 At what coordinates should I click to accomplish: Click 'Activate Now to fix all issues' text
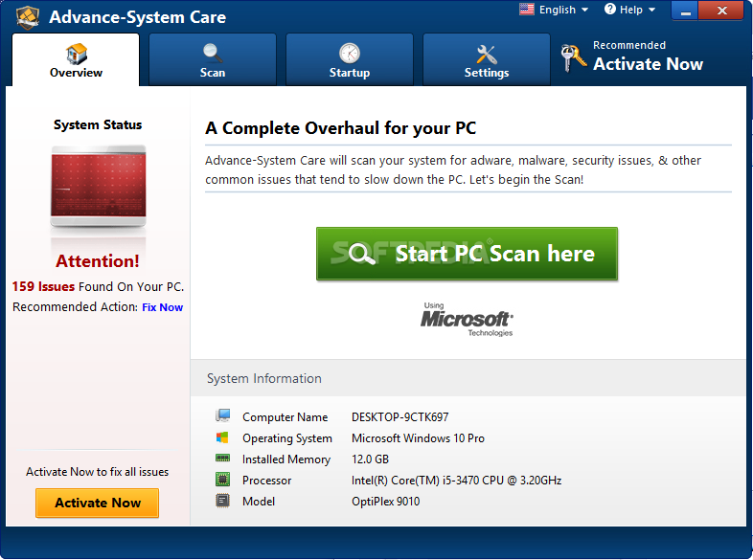97,472
